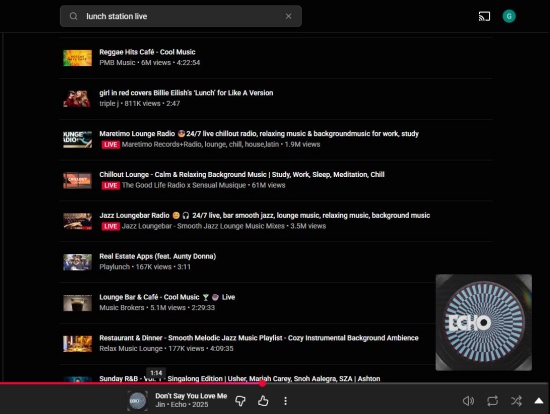
Task: Open Lounge Bar & Café - Cool Music Live
Action: tap(167, 297)
